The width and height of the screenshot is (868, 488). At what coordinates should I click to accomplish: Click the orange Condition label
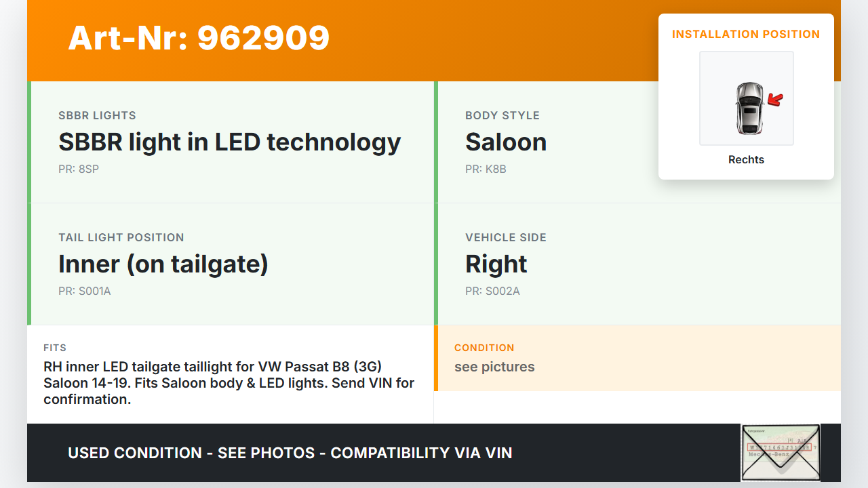pyautogui.click(x=484, y=348)
